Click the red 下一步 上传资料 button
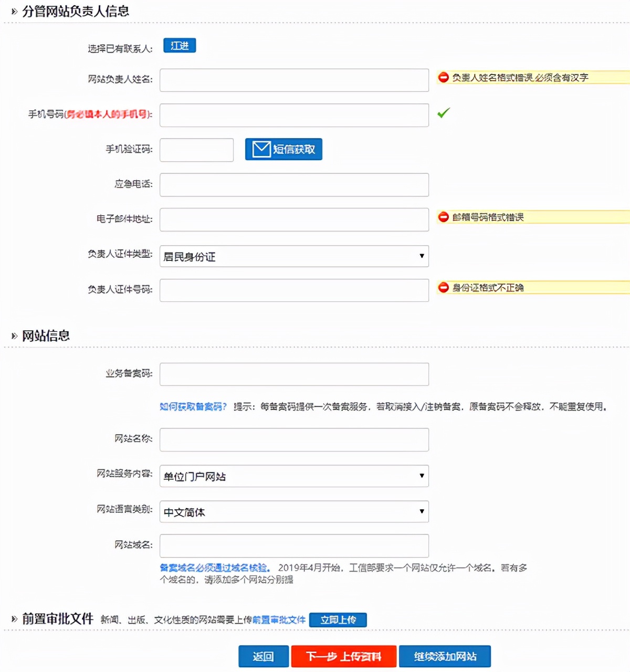This screenshot has height=672, width=630. coord(344,656)
